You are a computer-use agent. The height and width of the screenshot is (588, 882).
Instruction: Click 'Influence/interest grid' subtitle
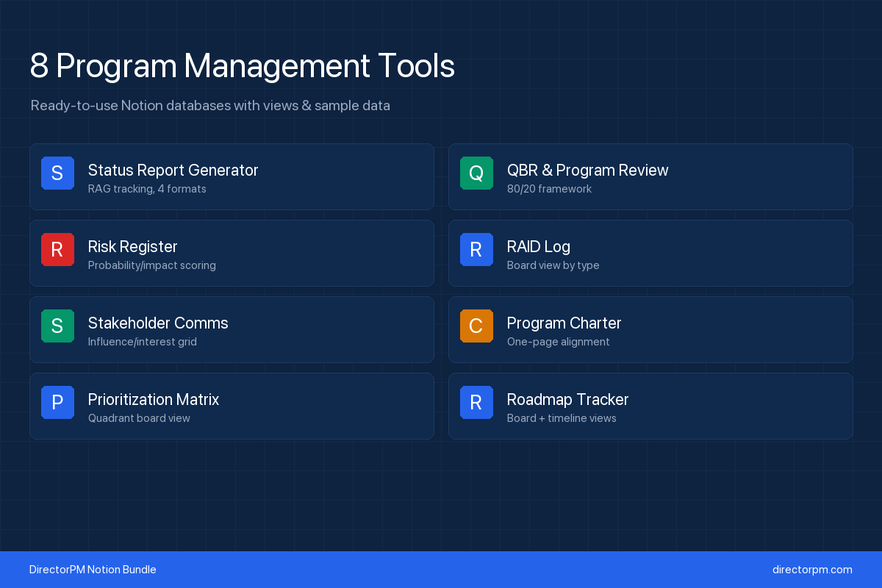[x=143, y=342]
